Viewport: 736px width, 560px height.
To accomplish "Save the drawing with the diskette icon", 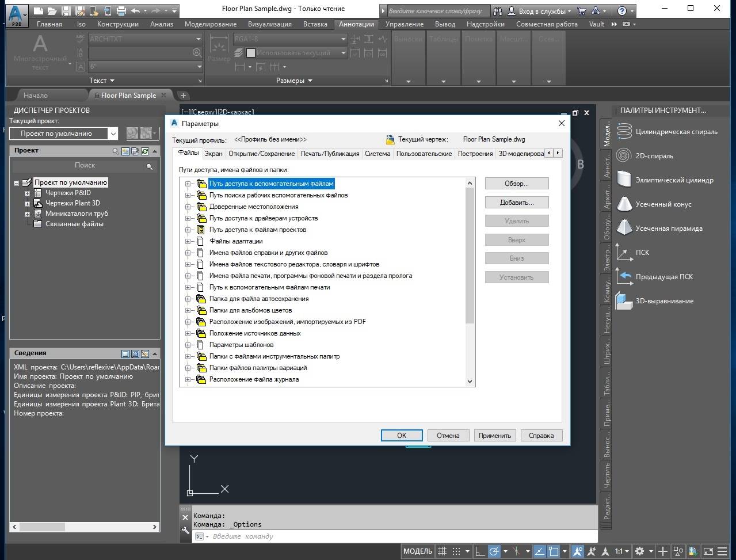I will pos(66,10).
